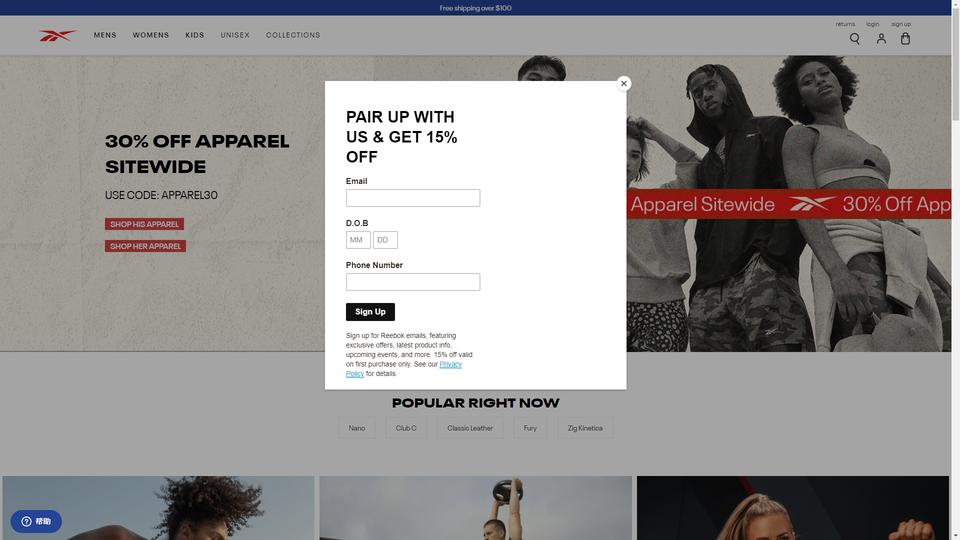Select the DD birth day field

point(385,240)
